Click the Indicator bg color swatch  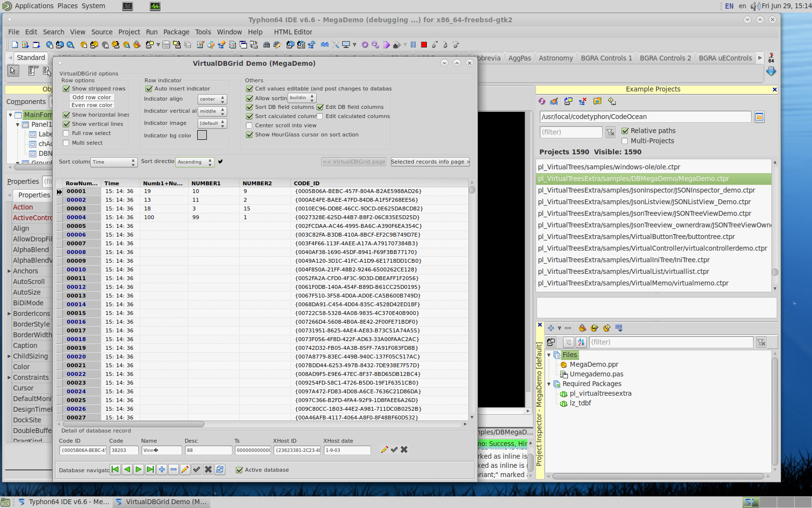coord(202,135)
